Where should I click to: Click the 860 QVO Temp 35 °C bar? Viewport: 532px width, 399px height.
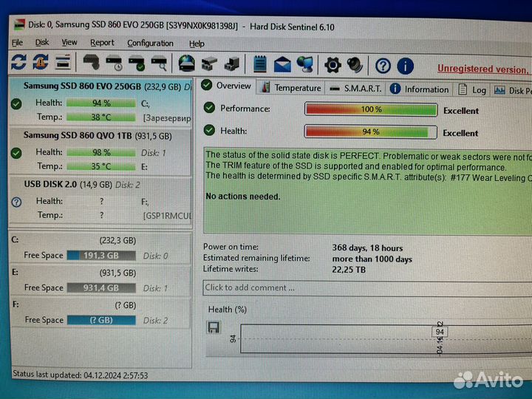tap(101, 166)
